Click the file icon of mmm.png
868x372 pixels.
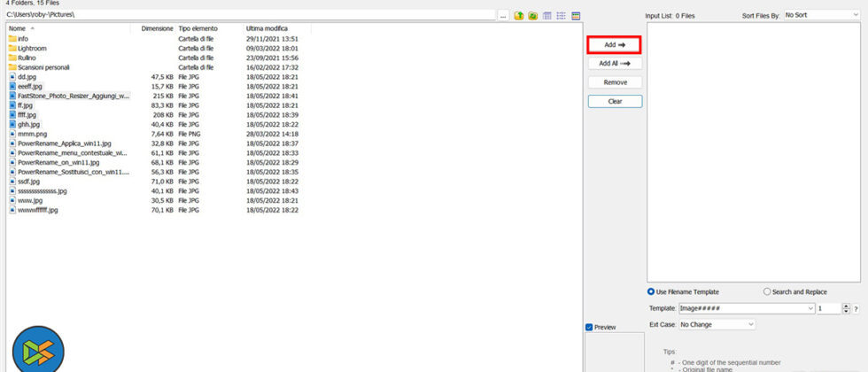coord(12,134)
